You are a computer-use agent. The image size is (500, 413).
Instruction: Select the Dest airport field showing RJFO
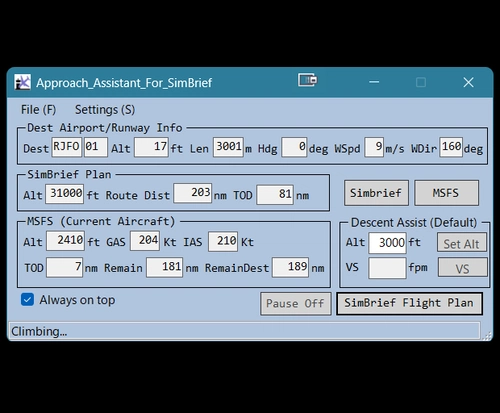(66, 147)
